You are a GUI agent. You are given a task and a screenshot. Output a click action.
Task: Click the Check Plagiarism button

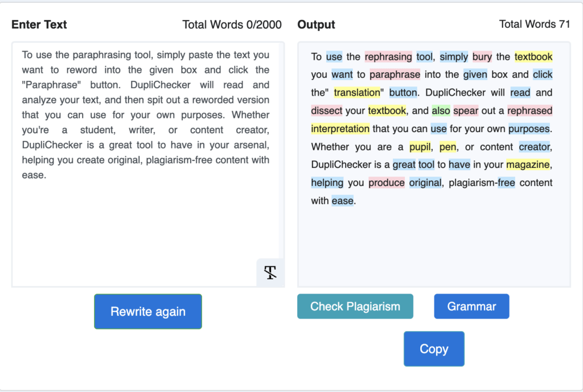[x=355, y=306]
